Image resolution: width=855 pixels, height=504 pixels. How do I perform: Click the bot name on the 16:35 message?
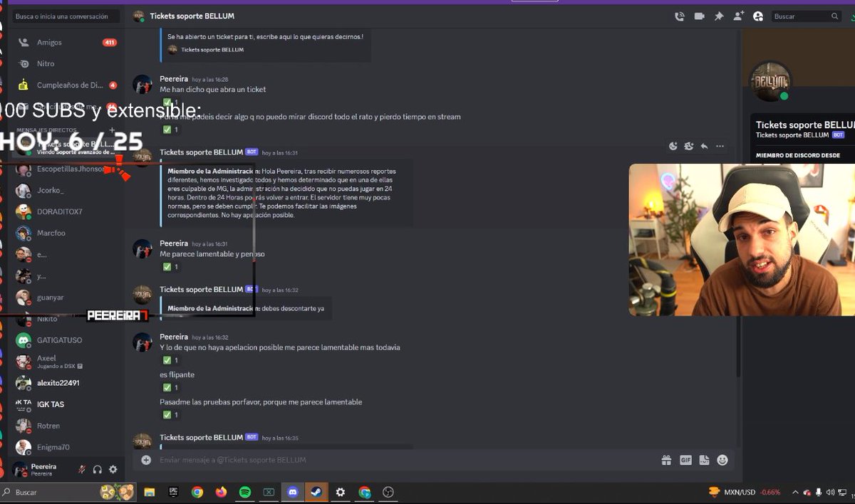pos(202,437)
